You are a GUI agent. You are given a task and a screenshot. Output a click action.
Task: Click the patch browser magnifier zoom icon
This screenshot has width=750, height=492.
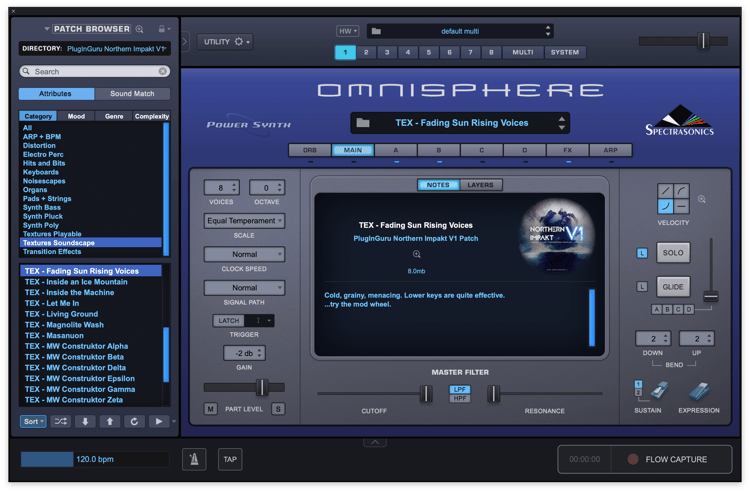point(140,29)
